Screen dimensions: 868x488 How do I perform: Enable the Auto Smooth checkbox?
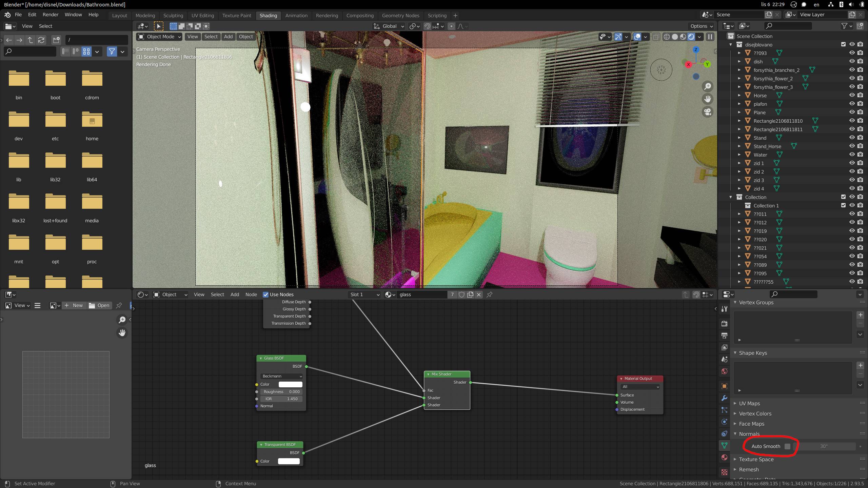click(787, 446)
